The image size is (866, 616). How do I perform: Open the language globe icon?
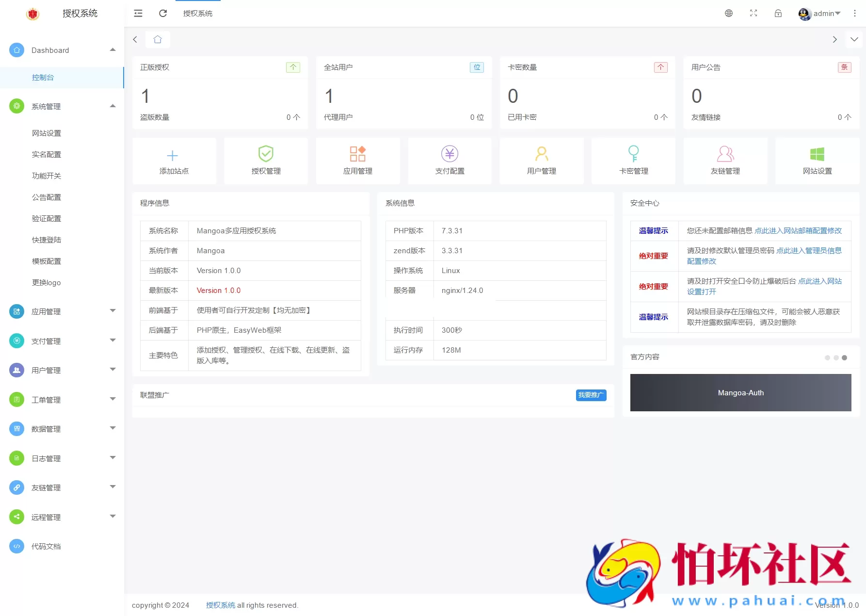point(728,13)
